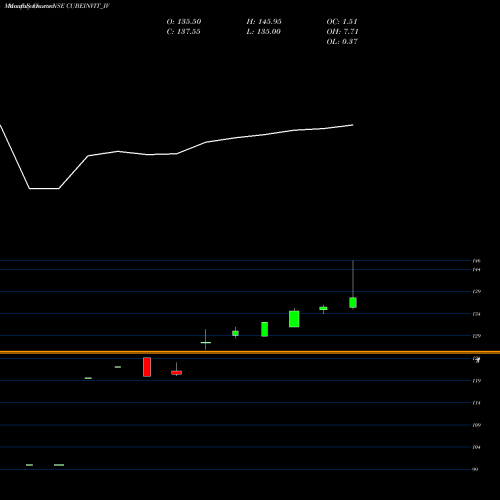Screen dimensions: 500x500
Task: Click the 146 price axis label
Action: click(x=476, y=261)
